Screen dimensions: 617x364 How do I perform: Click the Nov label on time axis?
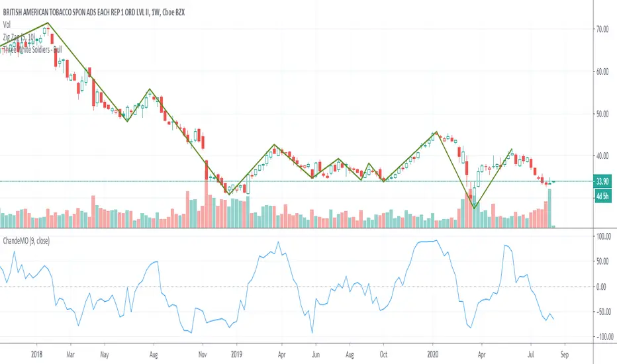click(x=203, y=355)
